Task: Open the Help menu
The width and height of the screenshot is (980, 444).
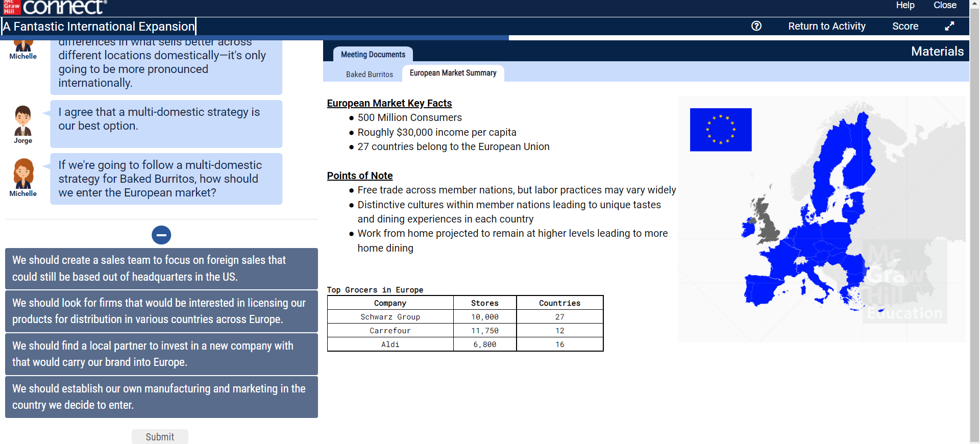Action: point(905,5)
